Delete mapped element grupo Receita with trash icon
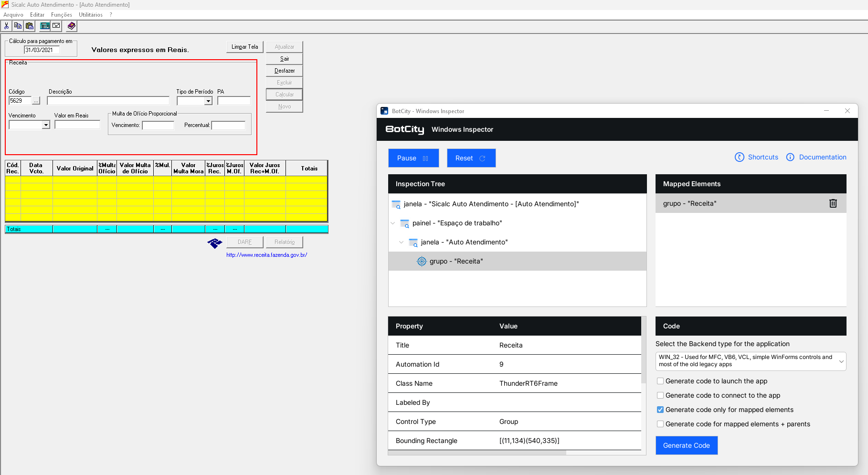The width and height of the screenshot is (868, 475). [833, 203]
